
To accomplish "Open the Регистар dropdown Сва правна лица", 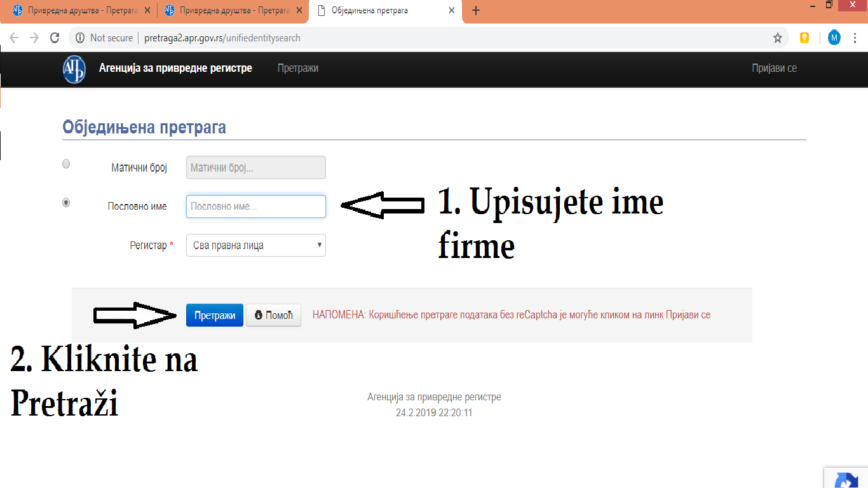I will tap(256, 245).
